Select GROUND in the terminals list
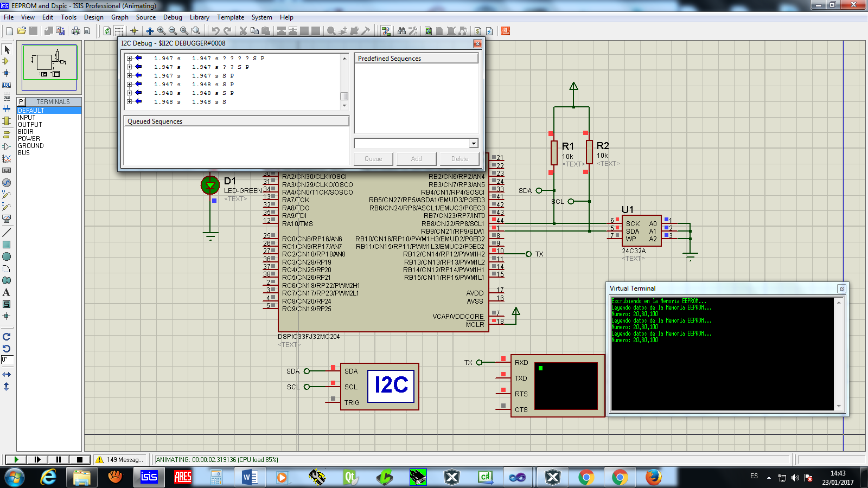The image size is (868, 488). point(31,145)
